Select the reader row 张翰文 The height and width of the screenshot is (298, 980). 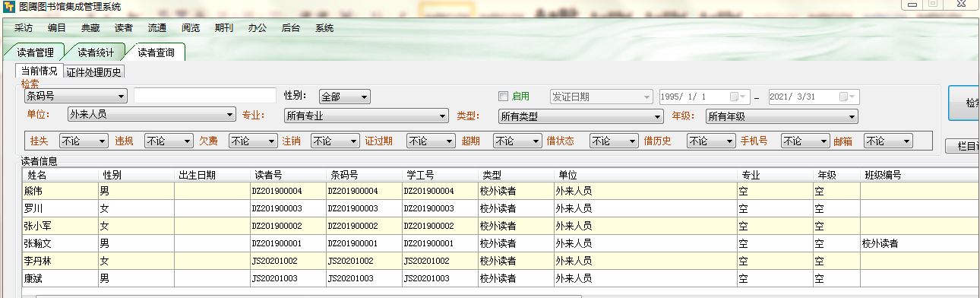[x=501, y=243]
